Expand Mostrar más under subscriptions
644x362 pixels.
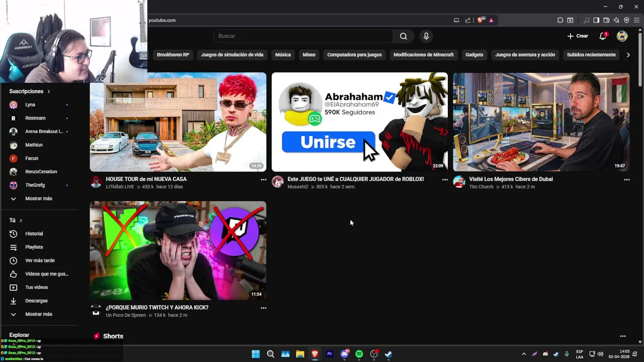point(39,199)
